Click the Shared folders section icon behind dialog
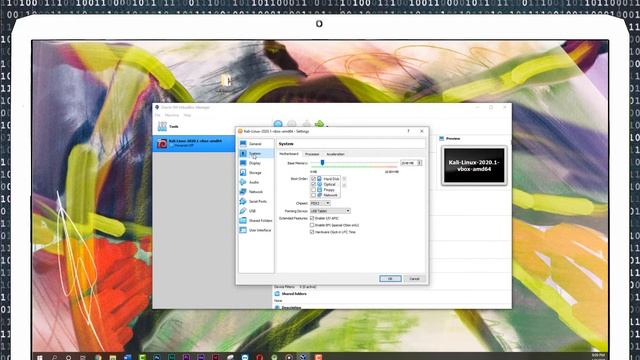Viewport: 640px width, 360px height. [278, 294]
